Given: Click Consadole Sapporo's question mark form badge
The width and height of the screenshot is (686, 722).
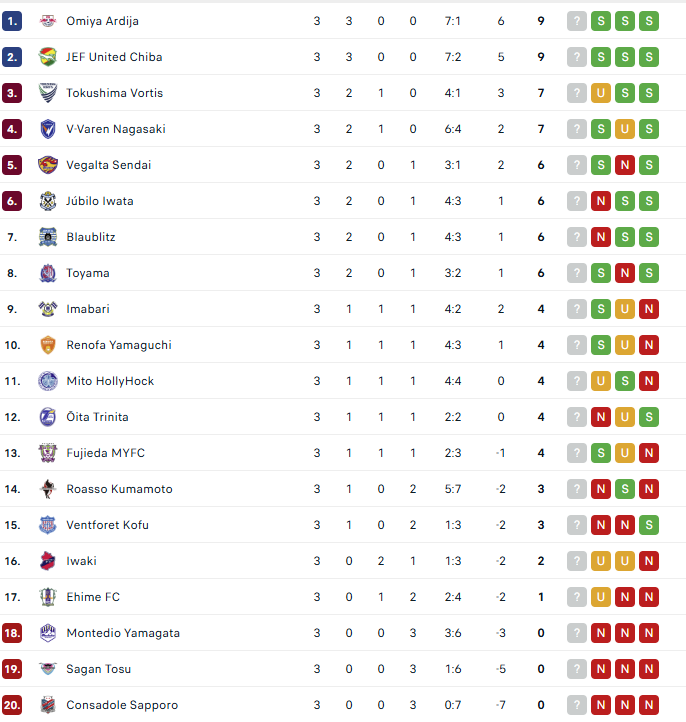Looking at the screenshot, I should pos(576,705).
